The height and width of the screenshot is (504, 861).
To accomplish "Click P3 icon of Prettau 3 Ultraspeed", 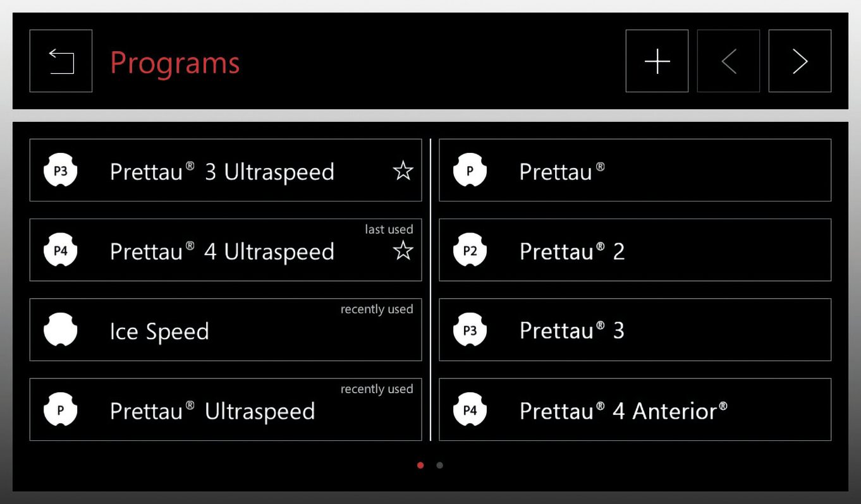I will tap(61, 171).
